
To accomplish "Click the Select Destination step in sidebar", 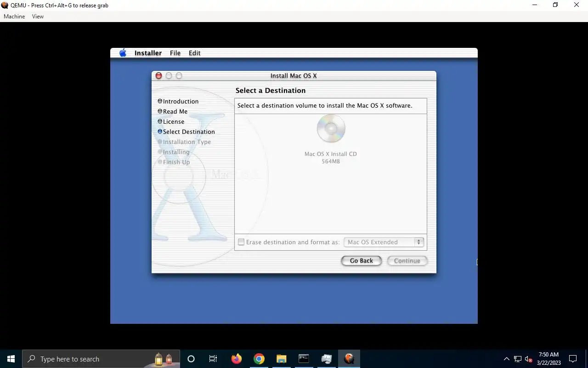I will [x=186, y=132].
